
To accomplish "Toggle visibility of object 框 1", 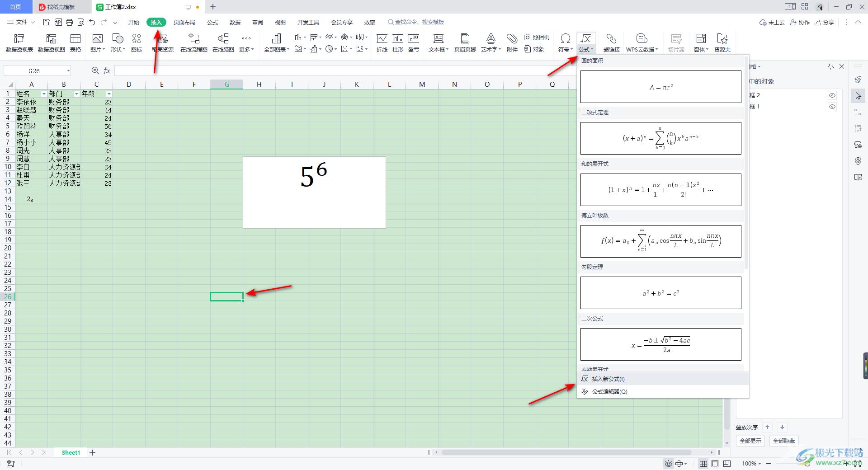I will coord(832,107).
